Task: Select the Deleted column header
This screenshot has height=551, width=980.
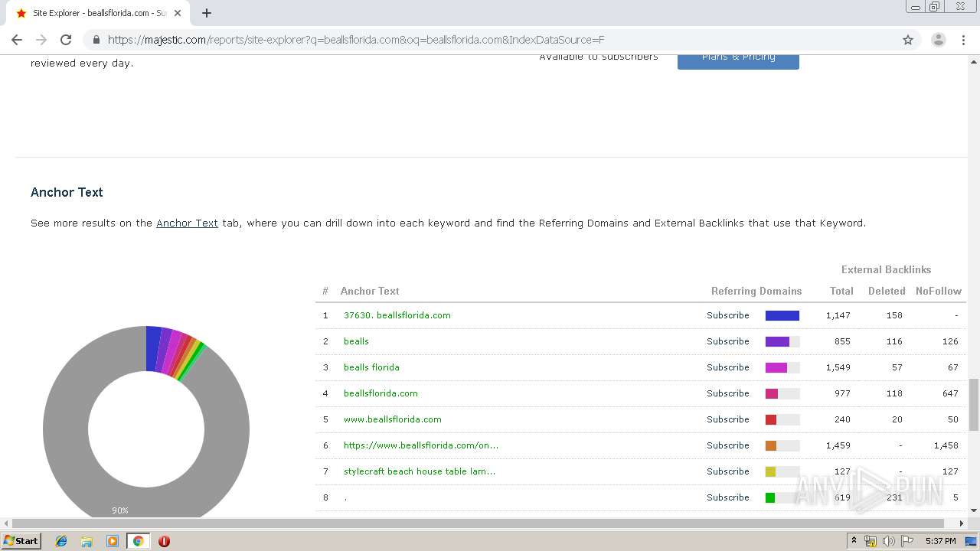Action: pos(887,291)
